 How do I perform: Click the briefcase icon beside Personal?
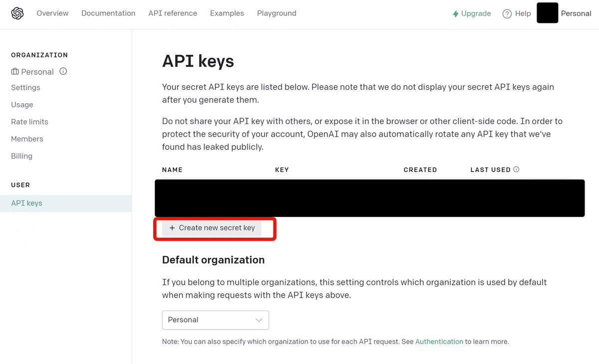(15, 72)
